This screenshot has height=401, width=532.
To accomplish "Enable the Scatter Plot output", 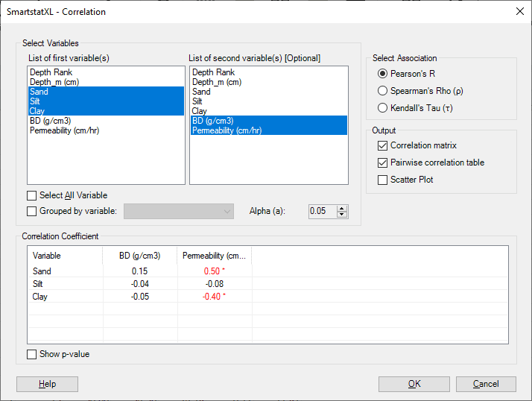I will pos(383,180).
